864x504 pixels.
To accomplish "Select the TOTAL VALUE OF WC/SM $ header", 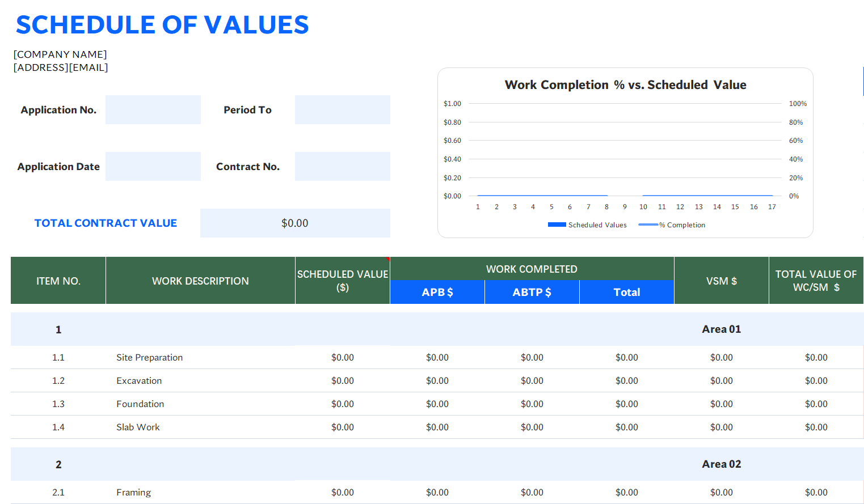I will [x=816, y=281].
